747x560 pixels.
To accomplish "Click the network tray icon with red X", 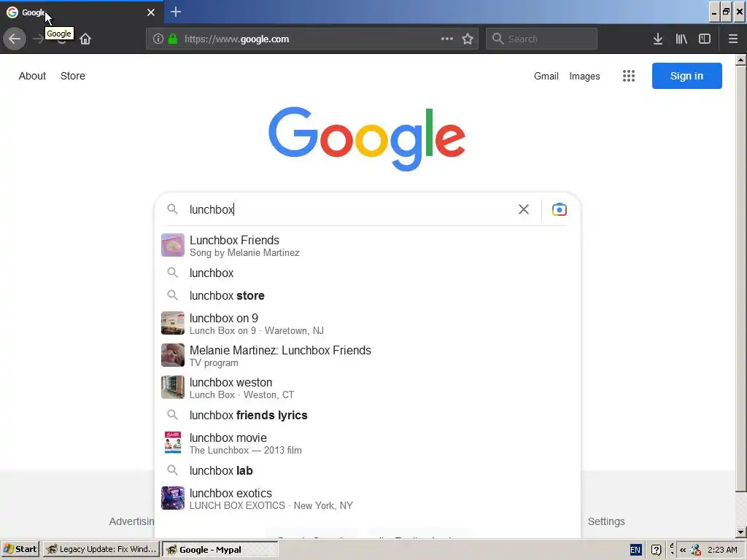I will [695, 550].
